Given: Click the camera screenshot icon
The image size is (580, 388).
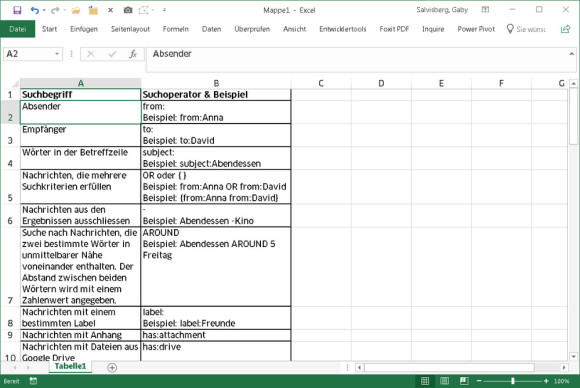Looking at the screenshot, I should tap(128, 10).
